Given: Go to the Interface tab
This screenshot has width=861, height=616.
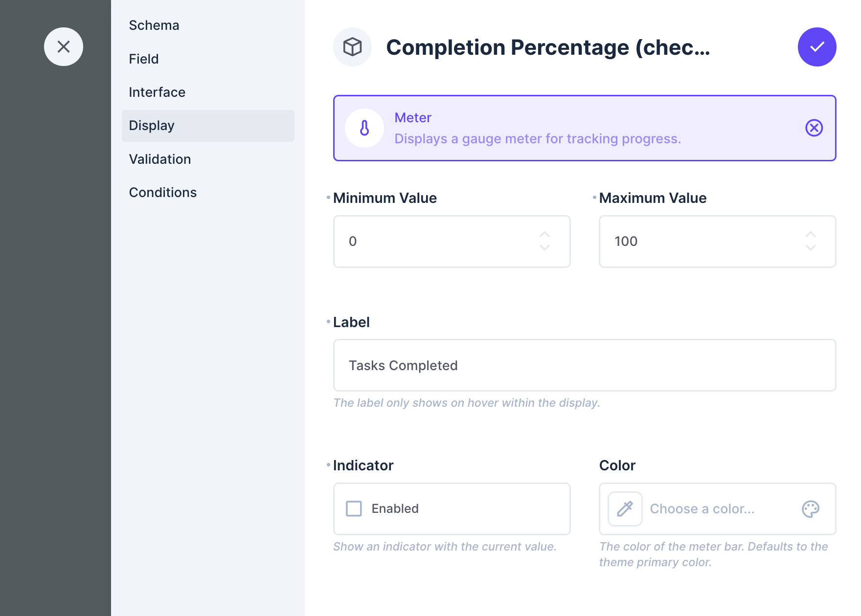Looking at the screenshot, I should (157, 92).
